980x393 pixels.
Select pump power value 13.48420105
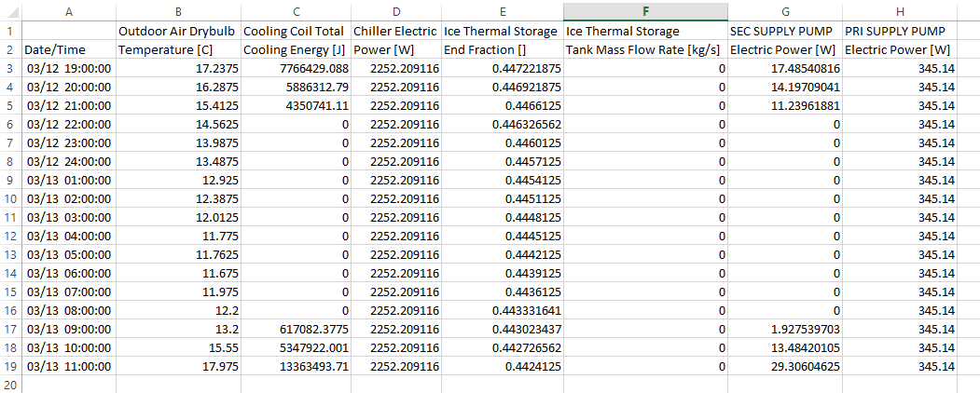tap(784, 347)
